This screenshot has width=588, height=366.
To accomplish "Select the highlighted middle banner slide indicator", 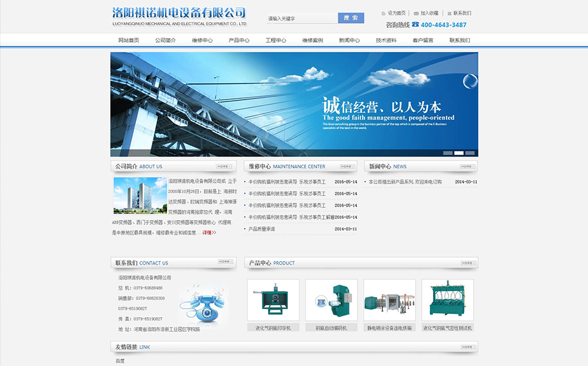I will coord(459,153).
